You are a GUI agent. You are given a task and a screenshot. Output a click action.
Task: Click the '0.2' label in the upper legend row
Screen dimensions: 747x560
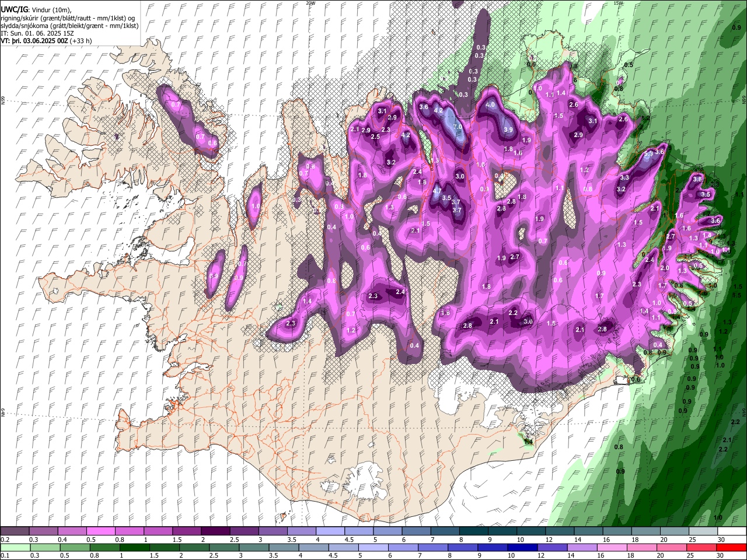(5, 540)
